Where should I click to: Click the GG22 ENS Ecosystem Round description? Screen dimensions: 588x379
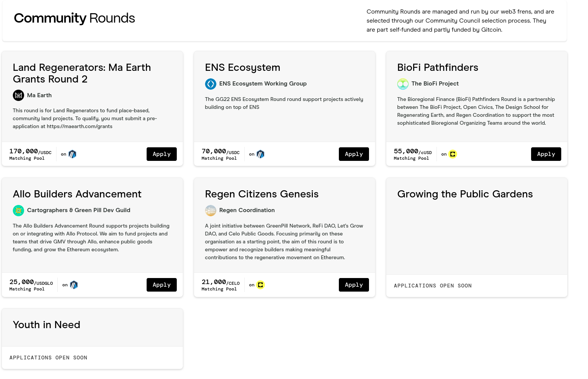tap(284, 103)
